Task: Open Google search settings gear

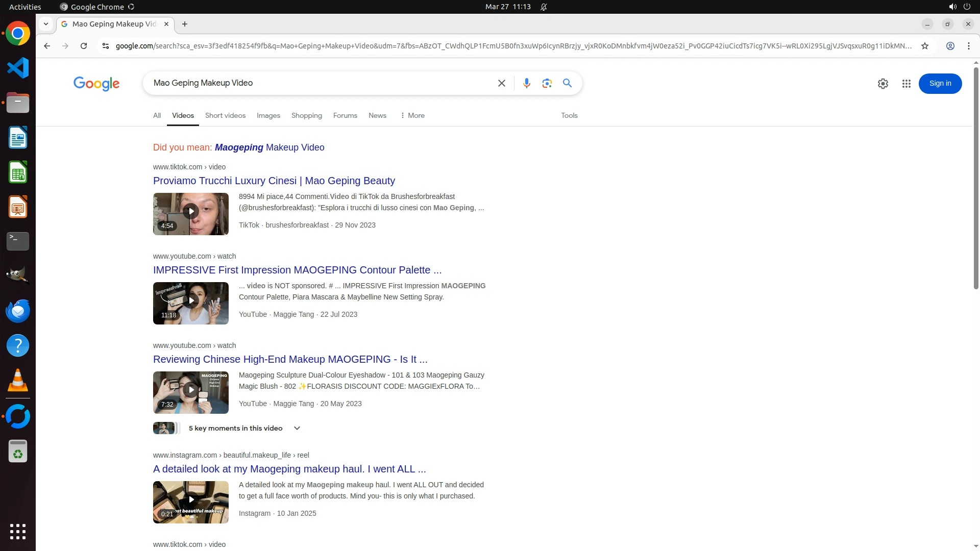Action: pyautogui.click(x=883, y=84)
